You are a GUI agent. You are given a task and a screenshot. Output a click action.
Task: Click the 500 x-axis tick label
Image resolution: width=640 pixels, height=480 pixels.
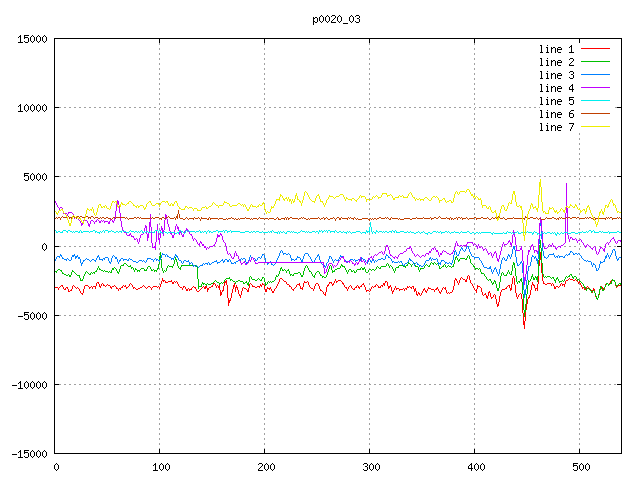[579, 466]
